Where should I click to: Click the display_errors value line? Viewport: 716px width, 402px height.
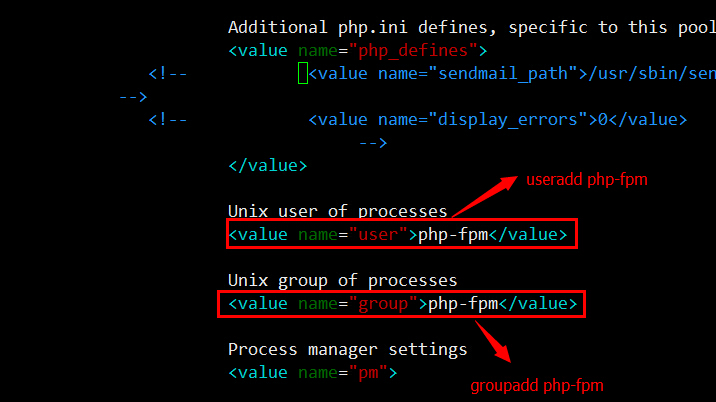(x=497, y=119)
